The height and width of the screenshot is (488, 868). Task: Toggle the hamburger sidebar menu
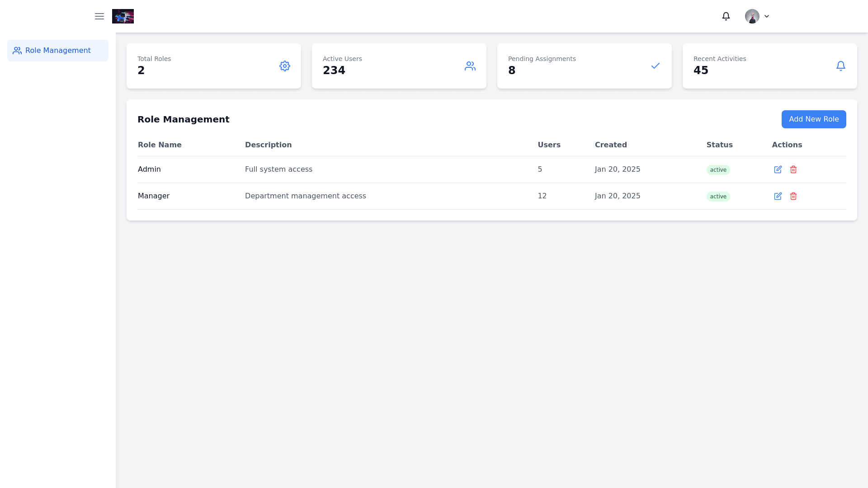(99, 16)
